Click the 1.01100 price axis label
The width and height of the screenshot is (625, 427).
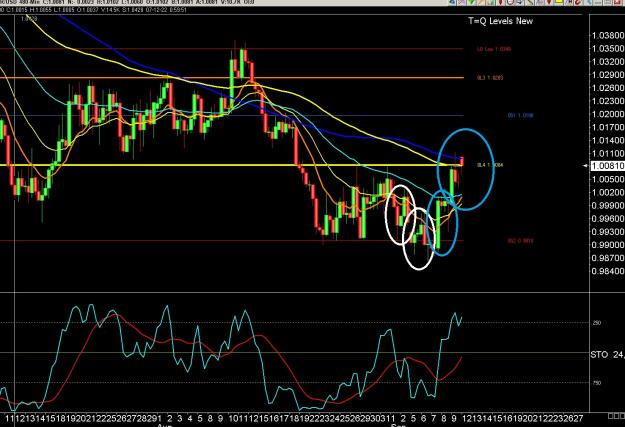click(608, 153)
